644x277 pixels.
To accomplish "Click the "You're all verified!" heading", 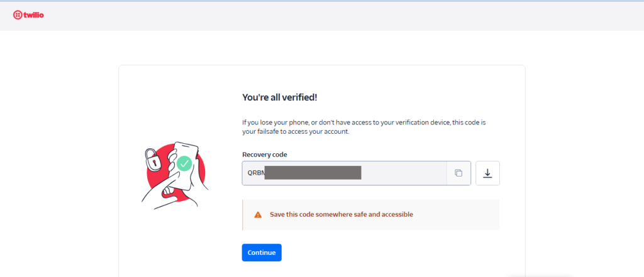I will pos(280,97).
